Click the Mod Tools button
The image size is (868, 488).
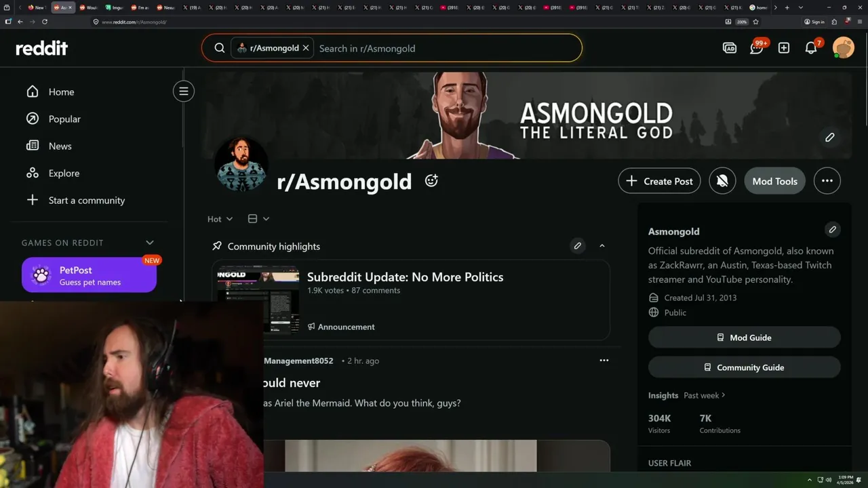[774, 181]
